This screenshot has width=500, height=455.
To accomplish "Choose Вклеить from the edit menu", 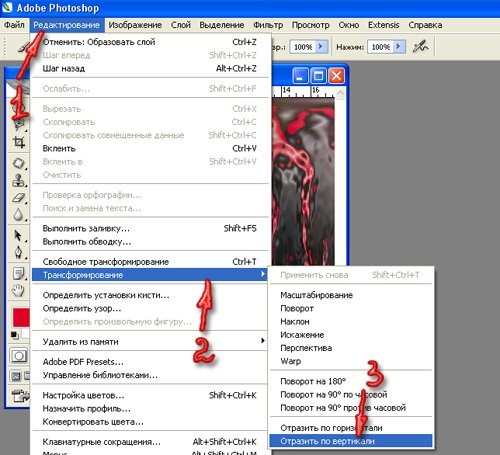I will click(x=150, y=148).
